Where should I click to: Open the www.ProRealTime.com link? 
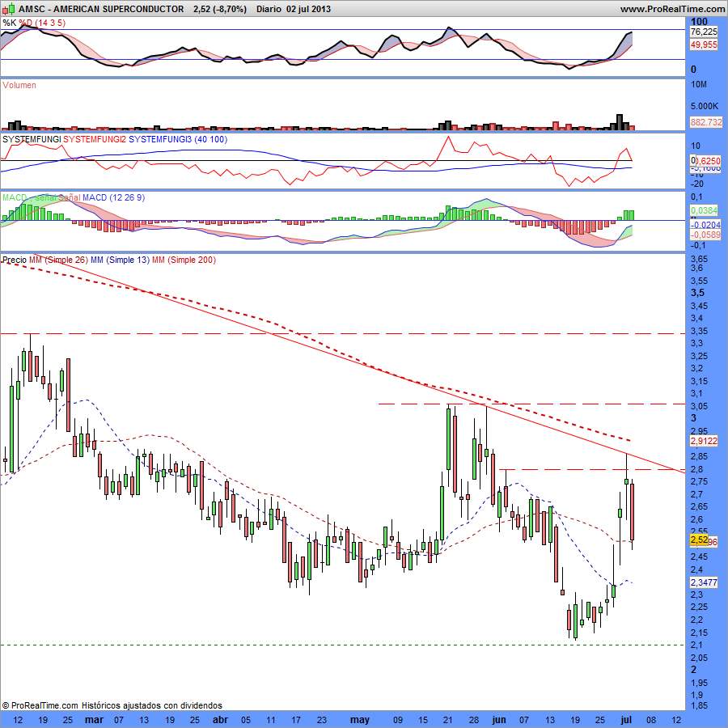tap(672, 9)
